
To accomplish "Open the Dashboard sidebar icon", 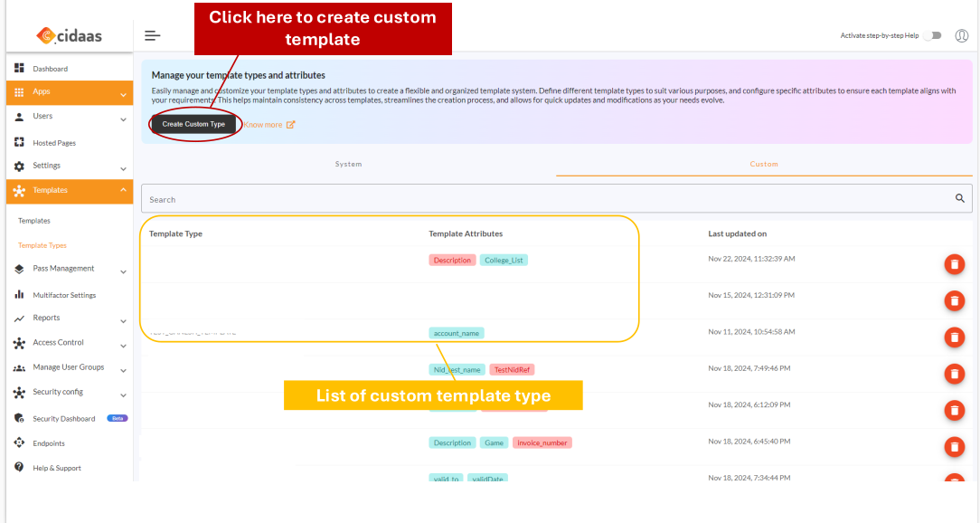I will click(x=19, y=68).
